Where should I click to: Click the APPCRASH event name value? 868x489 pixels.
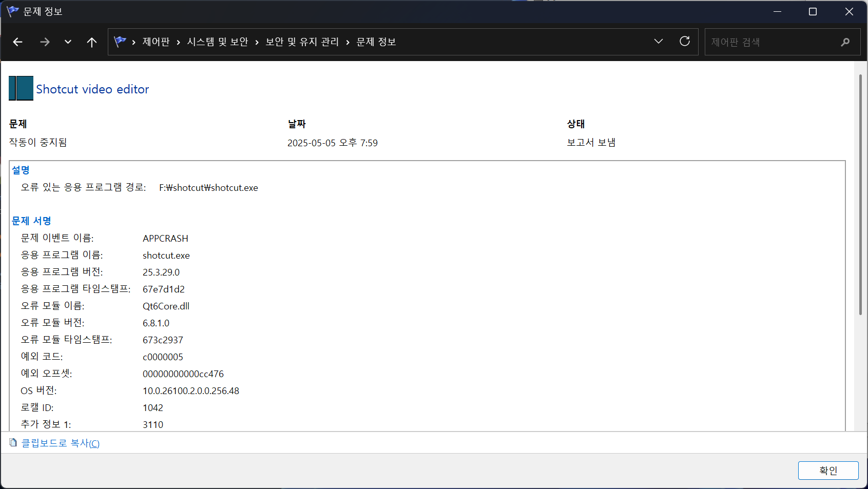(165, 239)
